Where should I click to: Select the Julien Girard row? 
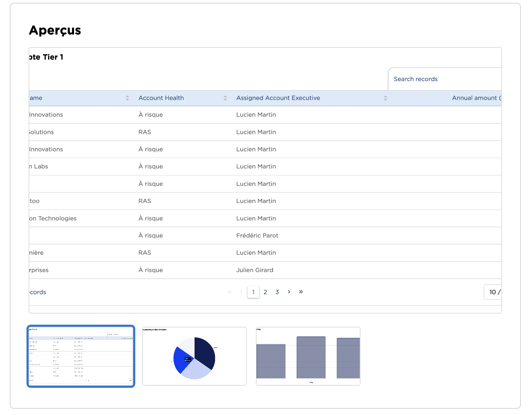[x=255, y=270]
